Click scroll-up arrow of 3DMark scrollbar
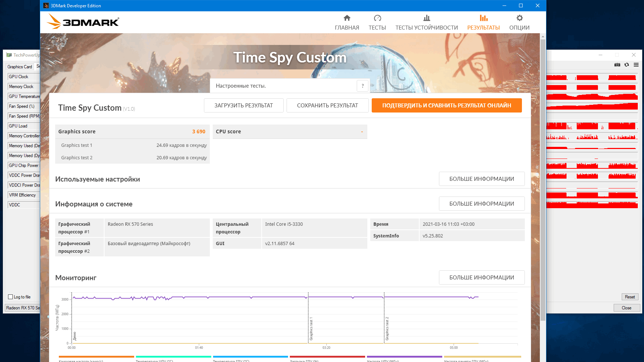This screenshot has height=362, width=644. pos(543,36)
